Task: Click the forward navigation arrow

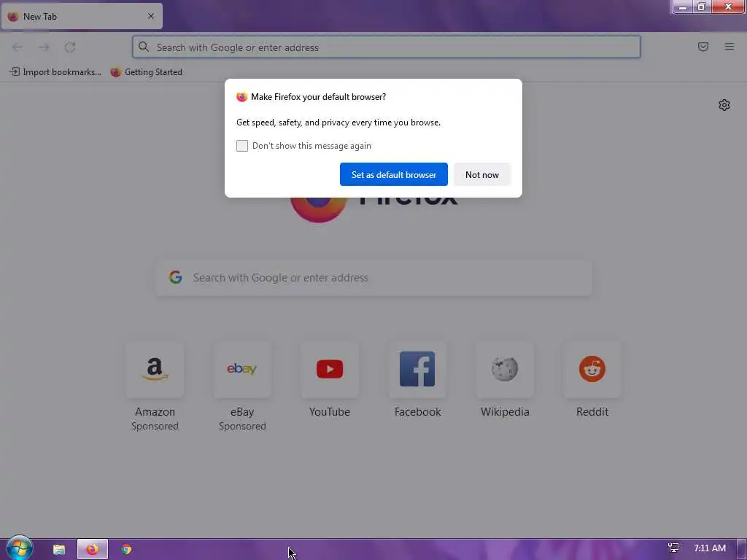Action: point(44,47)
